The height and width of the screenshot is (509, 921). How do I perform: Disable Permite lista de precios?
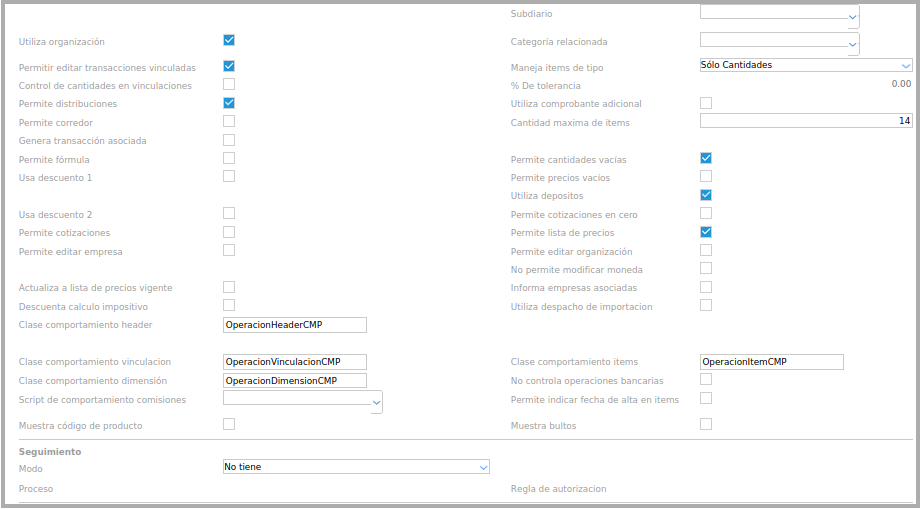pyautogui.click(x=706, y=232)
